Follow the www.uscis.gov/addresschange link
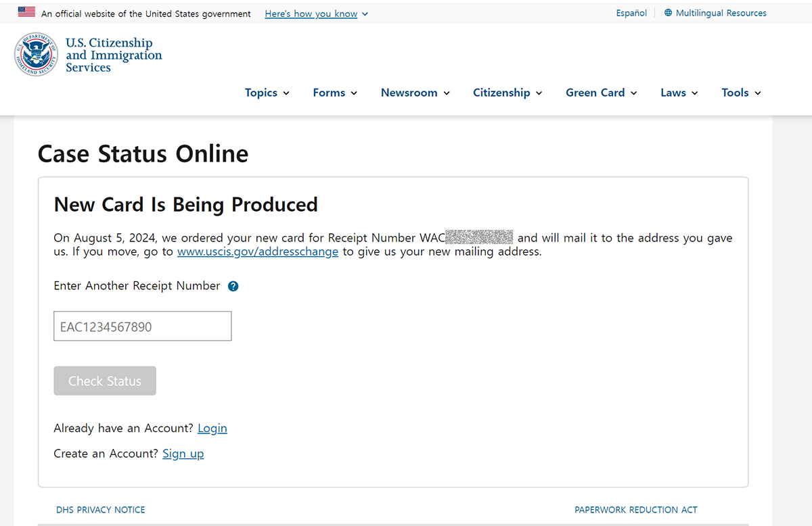812x526 pixels. (258, 252)
